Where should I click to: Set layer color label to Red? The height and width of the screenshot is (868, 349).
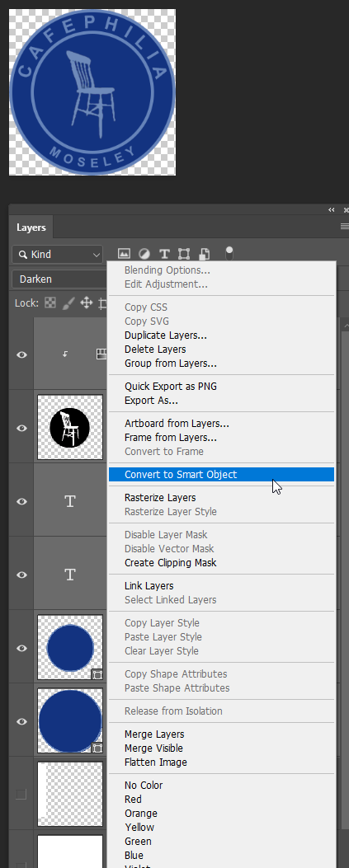[x=133, y=800]
